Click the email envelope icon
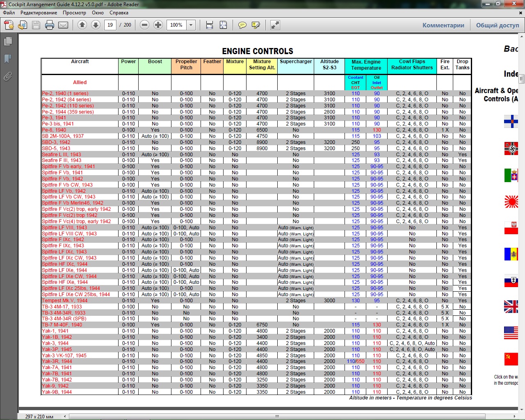Viewport: 525px width, 420px height. click(x=63, y=25)
